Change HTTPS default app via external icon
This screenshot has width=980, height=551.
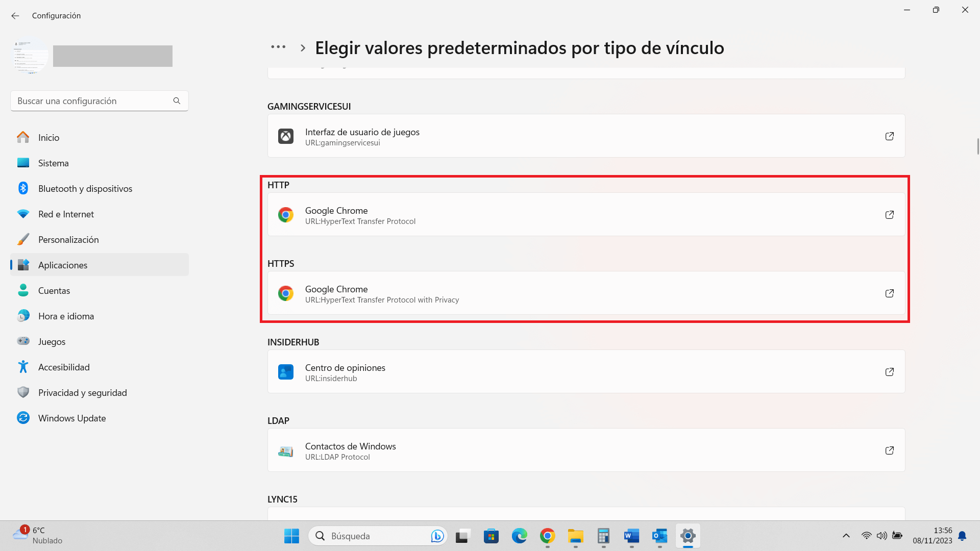[x=890, y=293]
